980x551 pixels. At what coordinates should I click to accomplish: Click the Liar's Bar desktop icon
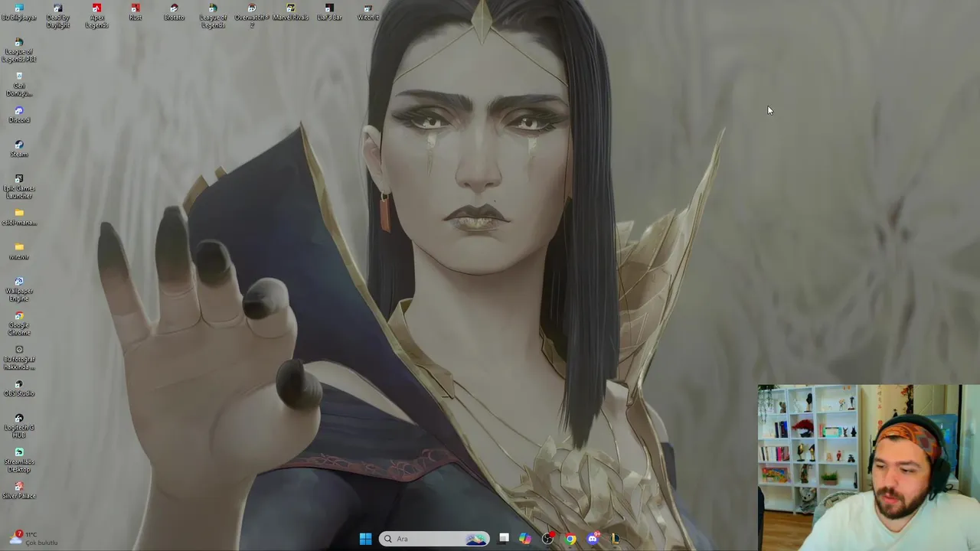click(x=329, y=13)
